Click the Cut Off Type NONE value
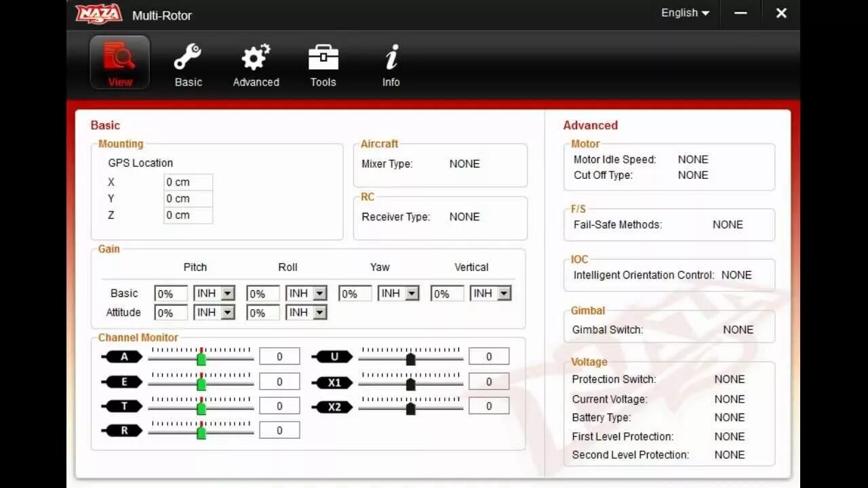868x488 pixels. click(693, 175)
